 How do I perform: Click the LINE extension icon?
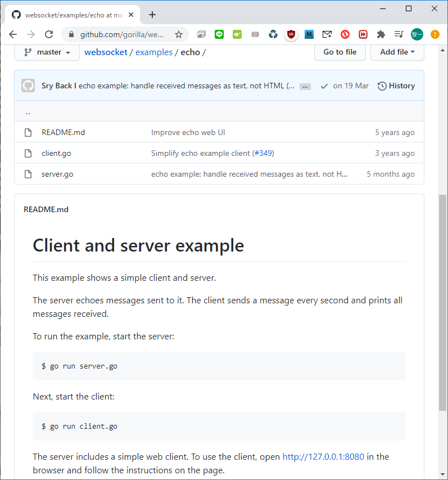click(x=219, y=34)
